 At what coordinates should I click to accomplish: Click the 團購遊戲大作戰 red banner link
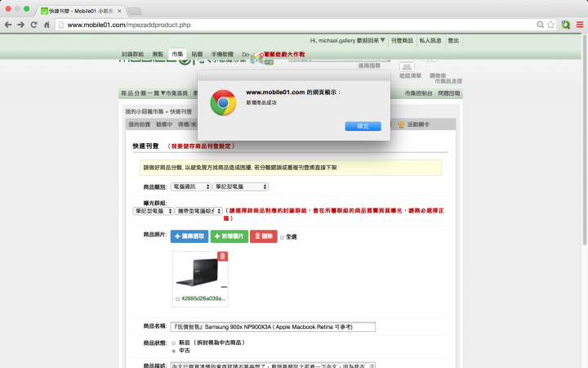(284, 54)
